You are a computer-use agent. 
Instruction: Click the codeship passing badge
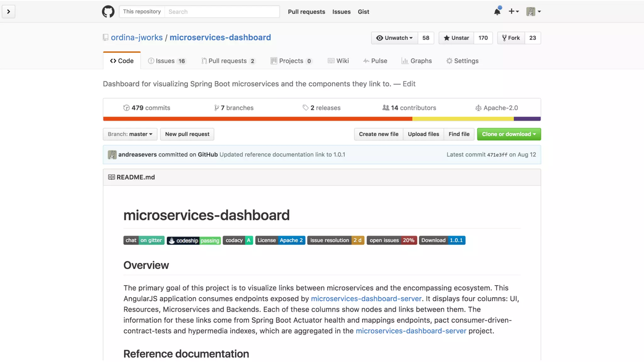pos(194,240)
